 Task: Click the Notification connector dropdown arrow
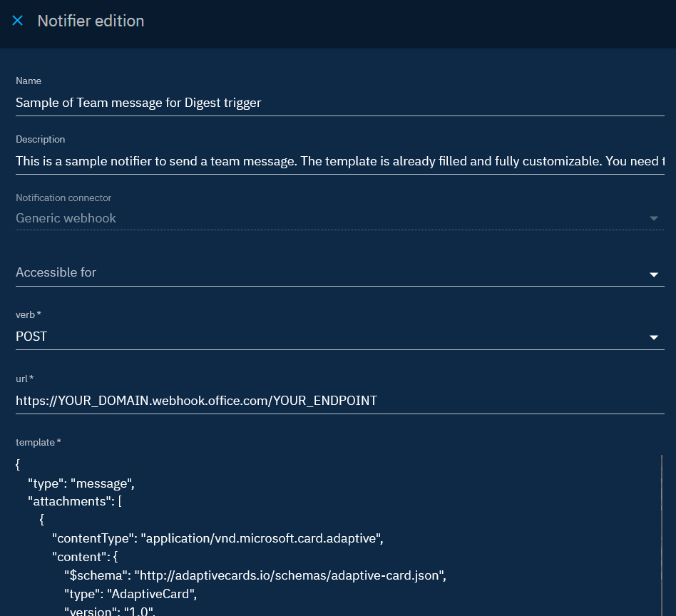tap(654, 218)
